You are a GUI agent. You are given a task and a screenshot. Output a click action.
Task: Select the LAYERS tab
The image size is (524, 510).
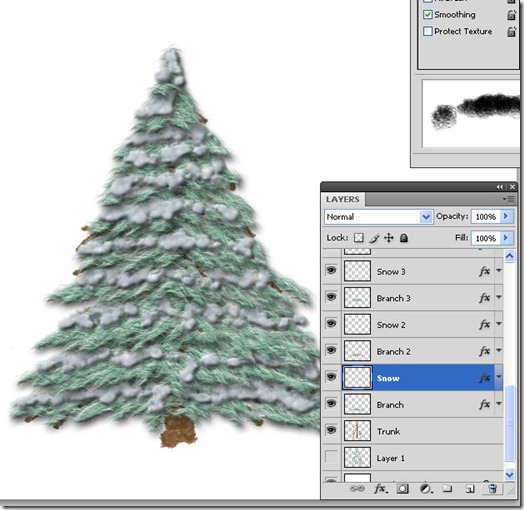pyautogui.click(x=343, y=200)
